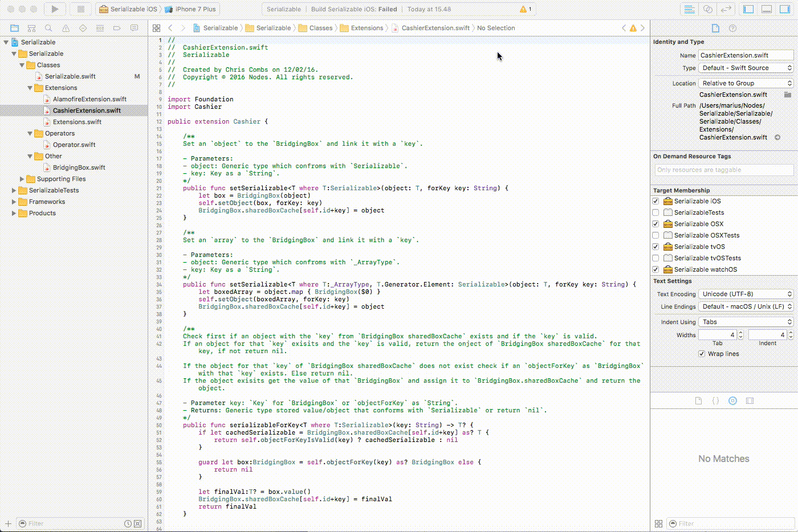Check Serializable tvOSTests target membership

[x=655, y=258]
